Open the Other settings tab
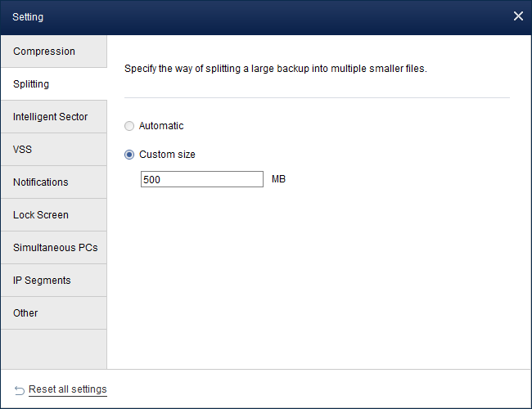532x409 pixels. (x=53, y=313)
